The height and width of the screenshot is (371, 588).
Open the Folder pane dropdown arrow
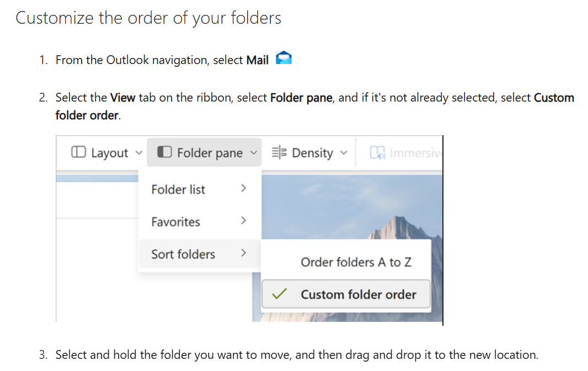pos(254,153)
